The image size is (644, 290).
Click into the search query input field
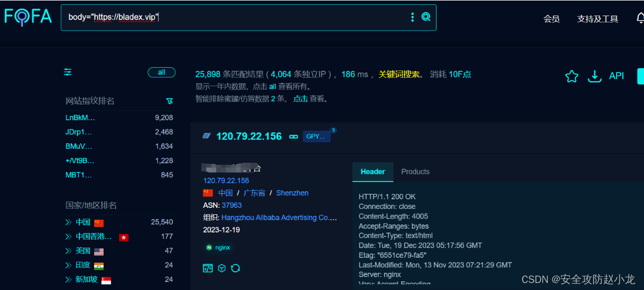point(236,17)
